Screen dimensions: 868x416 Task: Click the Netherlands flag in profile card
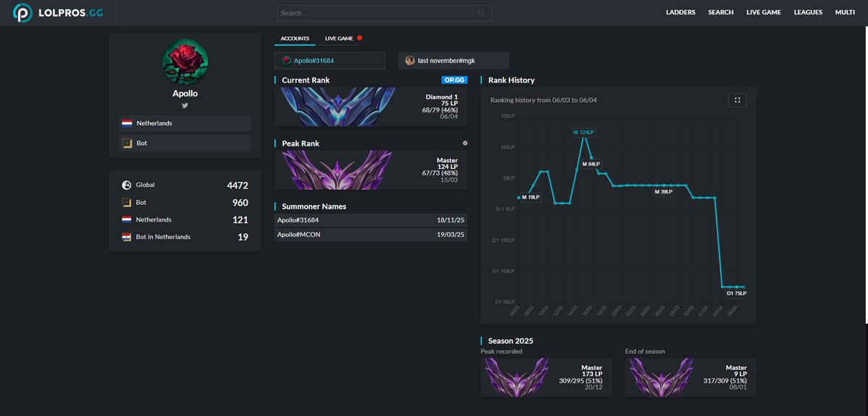tap(127, 123)
